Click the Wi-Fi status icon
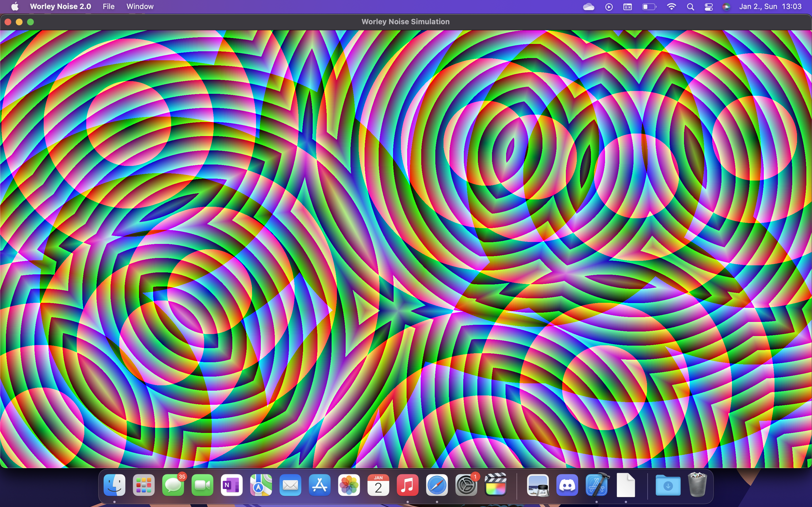812x507 pixels. (671, 7)
